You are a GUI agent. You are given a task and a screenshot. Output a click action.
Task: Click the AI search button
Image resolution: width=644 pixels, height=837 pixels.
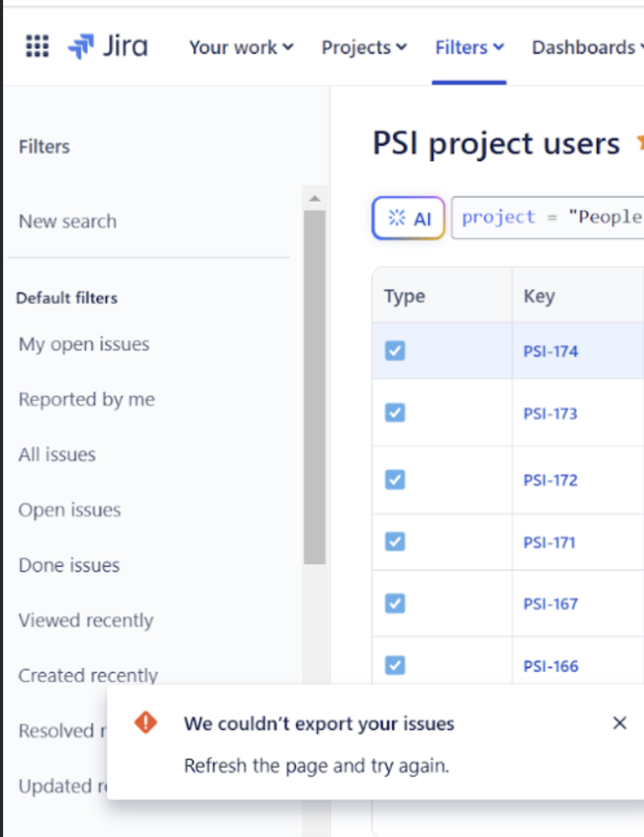click(x=408, y=218)
